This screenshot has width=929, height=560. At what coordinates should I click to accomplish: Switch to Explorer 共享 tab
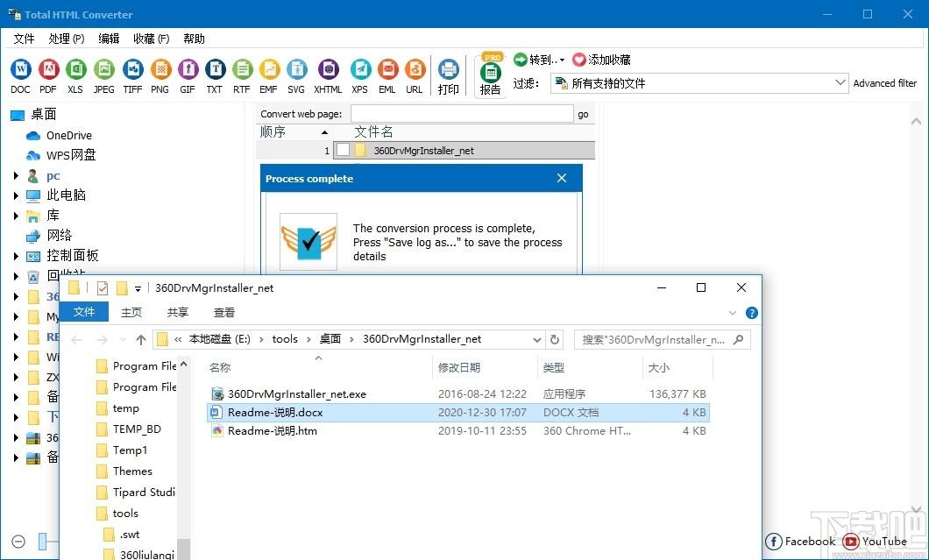(178, 312)
